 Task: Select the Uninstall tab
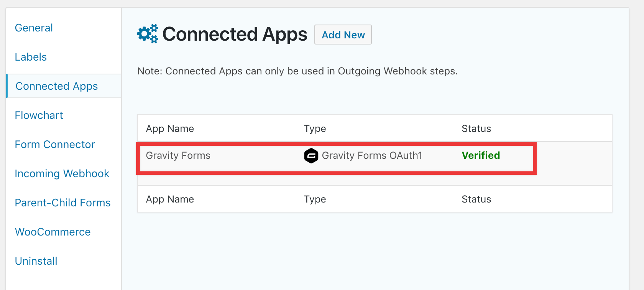pyautogui.click(x=36, y=261)
